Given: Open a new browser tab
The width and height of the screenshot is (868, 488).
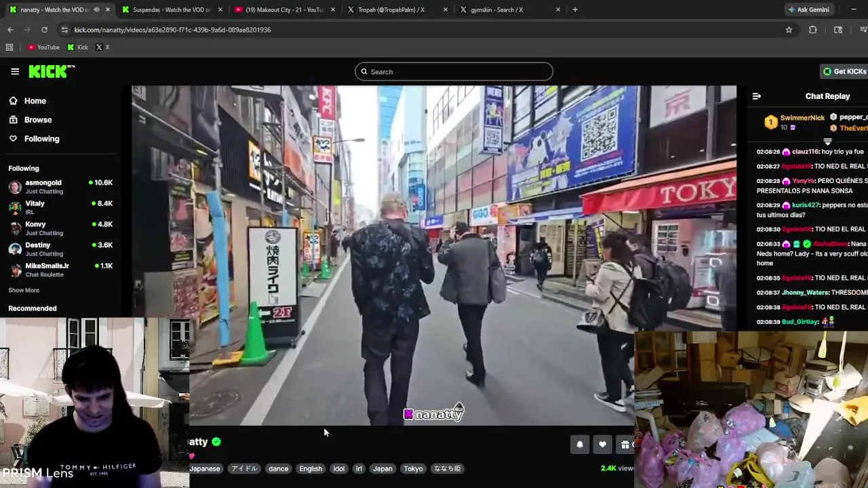Looking at the screenshot, I should pos(575,9).
